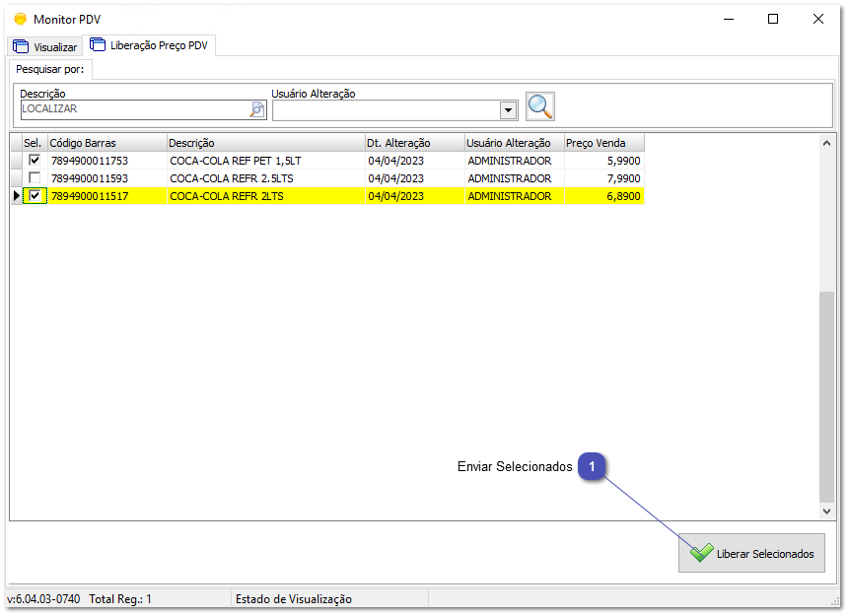Click into the Descrição search field

coord(133,109)
